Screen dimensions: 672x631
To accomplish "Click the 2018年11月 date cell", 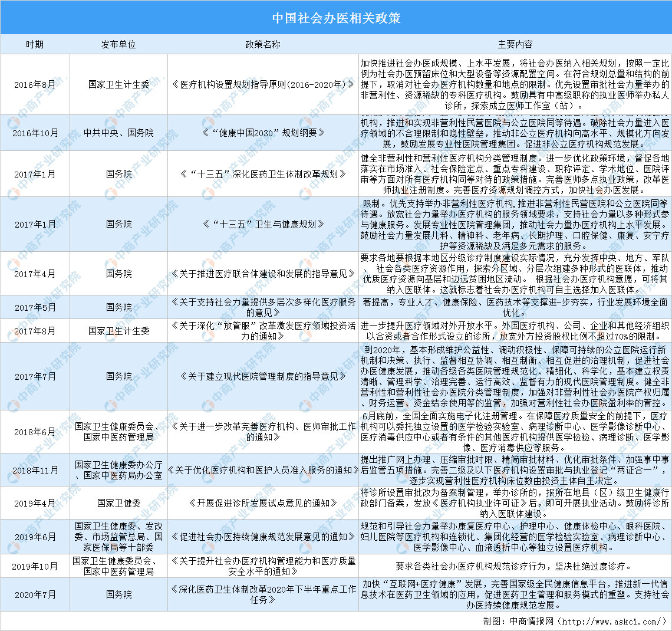I will [x=34, y=470].
